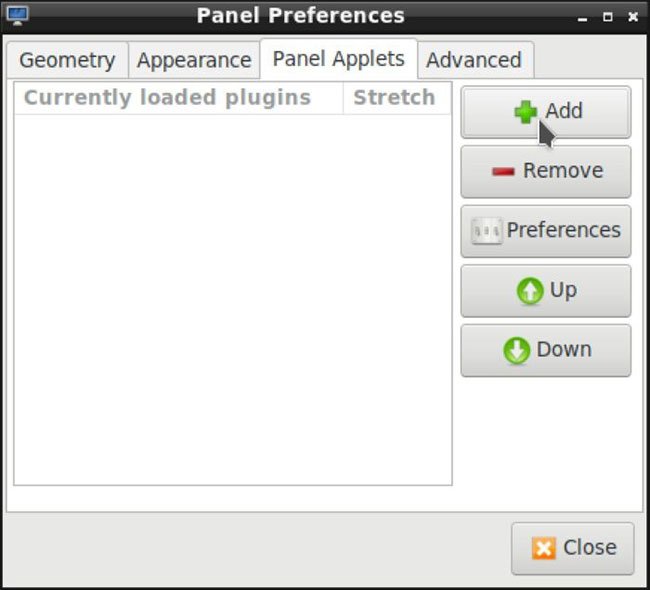
Task: Click the orange X icon beside Close
Action: pyautogui.click(x=543, y=548)
